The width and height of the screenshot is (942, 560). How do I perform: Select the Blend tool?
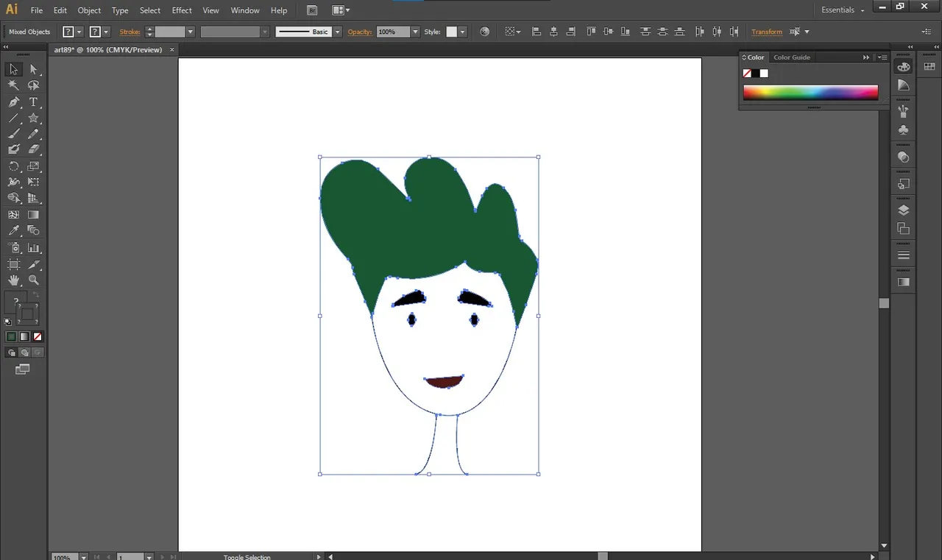[x=33, y=230]
